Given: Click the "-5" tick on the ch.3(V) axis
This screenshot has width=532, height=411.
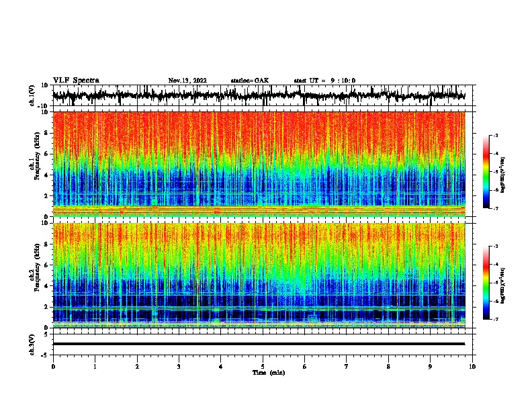Looking at the screenshot, I should pos(45,355).
